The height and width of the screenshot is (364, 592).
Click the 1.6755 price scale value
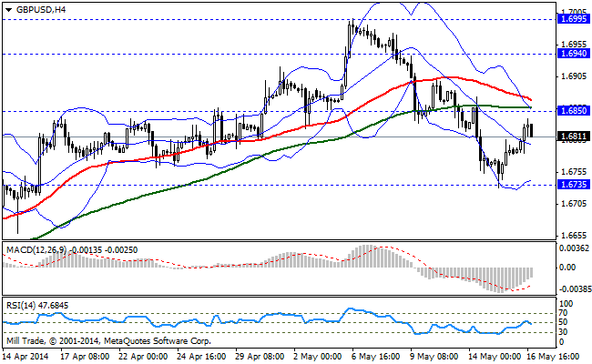tap(575, 172)
